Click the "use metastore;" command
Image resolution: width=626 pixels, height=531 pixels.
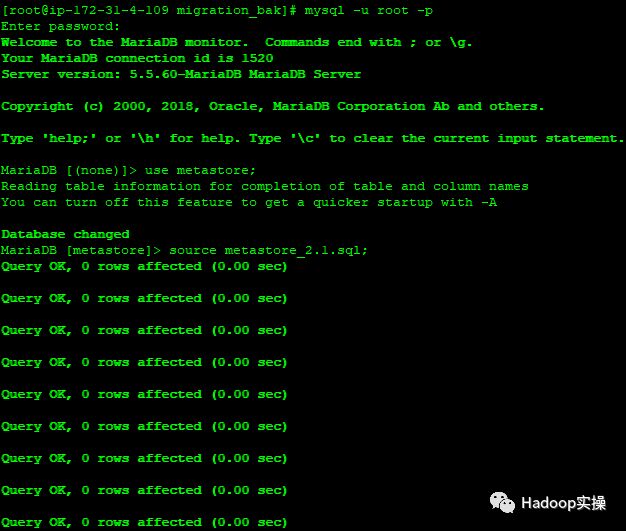coord(200,170)
